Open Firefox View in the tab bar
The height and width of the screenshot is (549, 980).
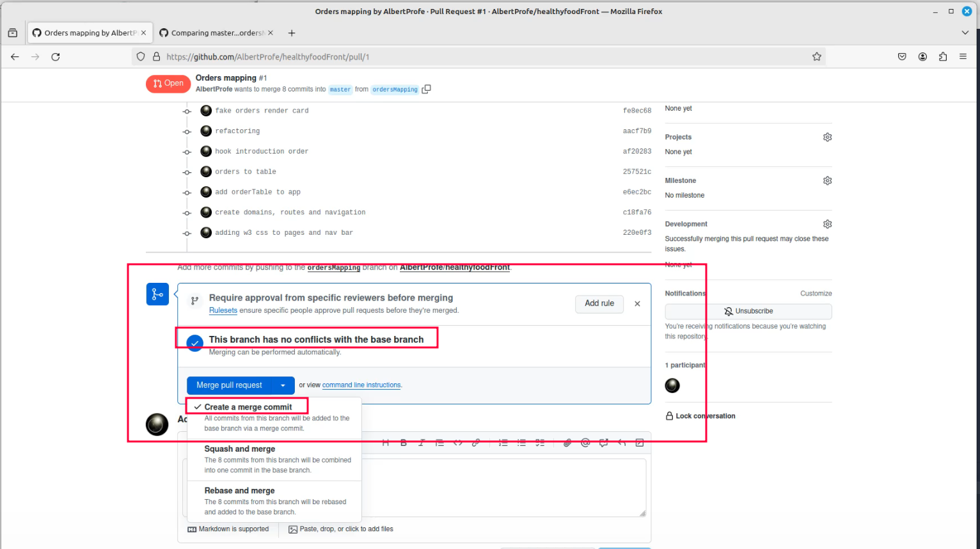(x=13, y=33)
